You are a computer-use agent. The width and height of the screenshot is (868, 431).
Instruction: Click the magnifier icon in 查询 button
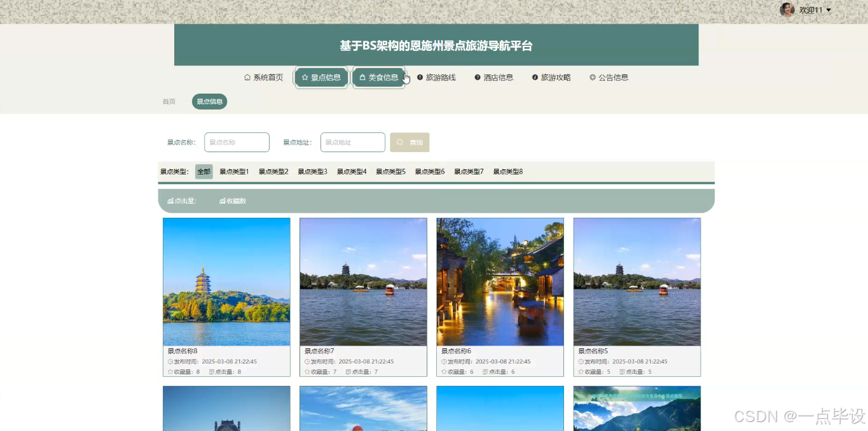pos(400,143)
